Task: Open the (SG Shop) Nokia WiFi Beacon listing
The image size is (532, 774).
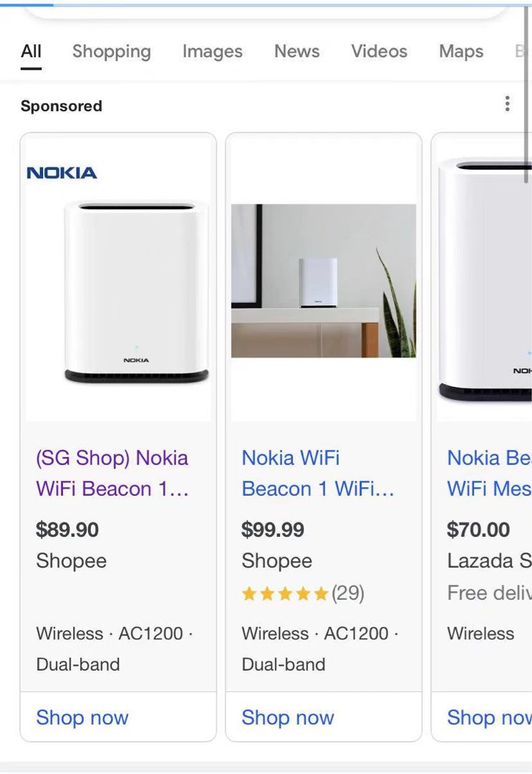Action: click(112, 473)
